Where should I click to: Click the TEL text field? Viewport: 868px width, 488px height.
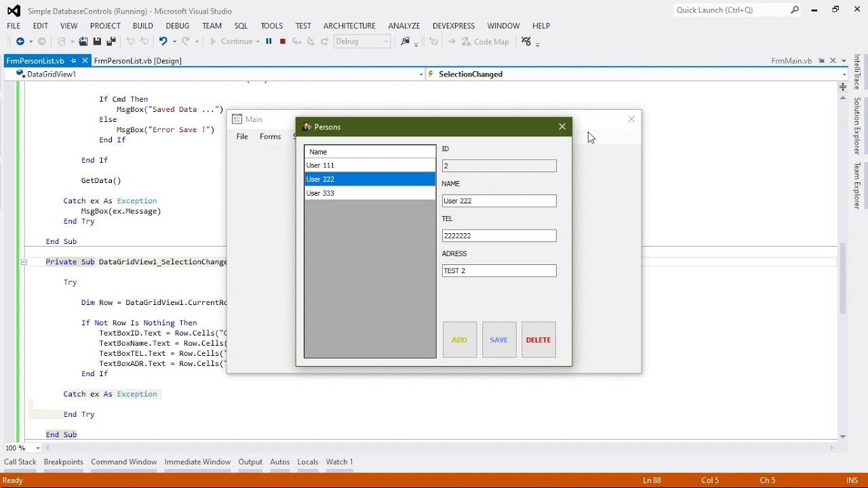499,236
